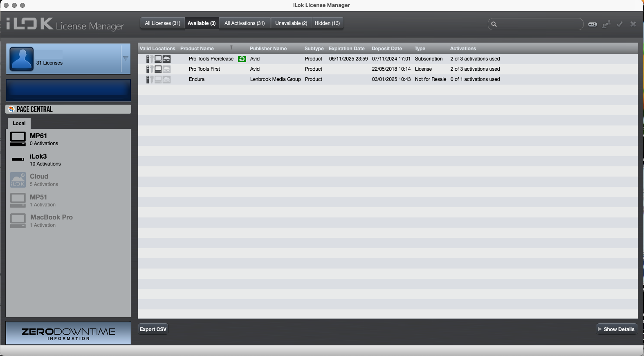Select the MacBook Pro 1 Activation text

(x=51, y=221)
